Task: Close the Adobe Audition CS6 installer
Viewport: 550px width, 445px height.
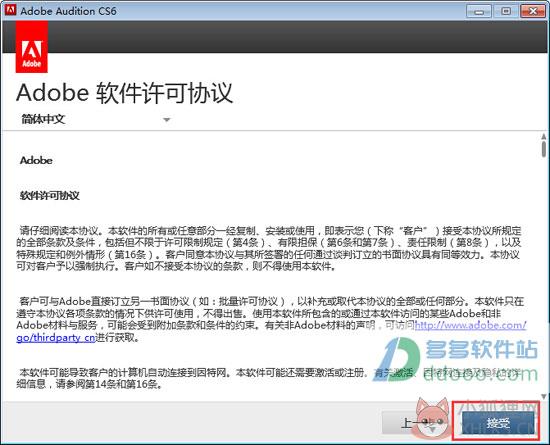Action: [x=532, y=11]
